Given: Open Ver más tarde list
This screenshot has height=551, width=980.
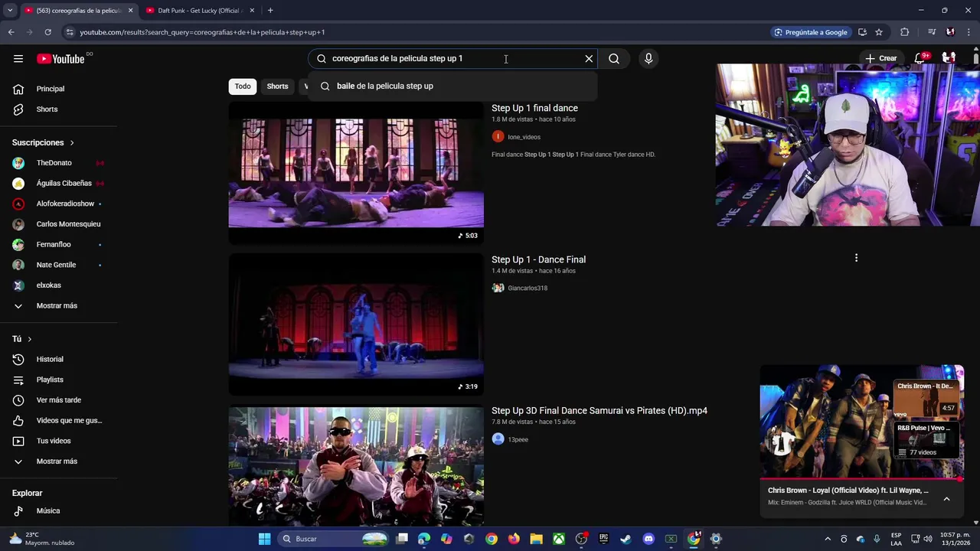Looking at the screenshot, I should (x=59, y=400).
